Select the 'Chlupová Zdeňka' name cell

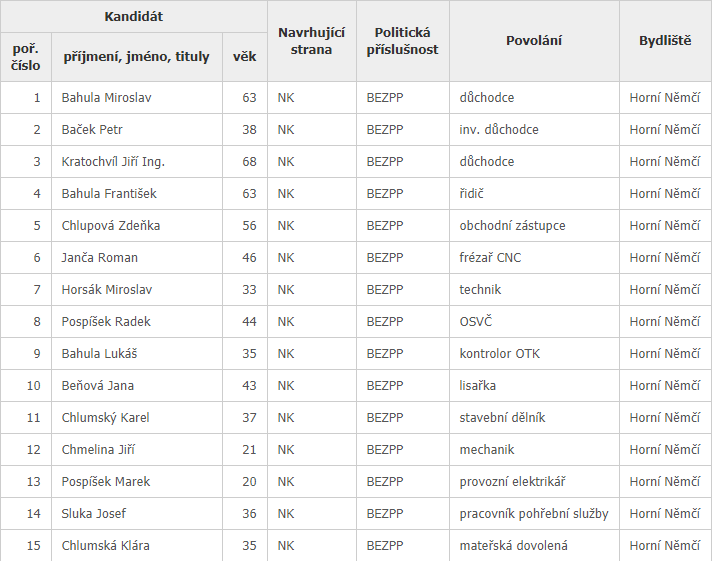pyautogui.click(x=110, y=226)
